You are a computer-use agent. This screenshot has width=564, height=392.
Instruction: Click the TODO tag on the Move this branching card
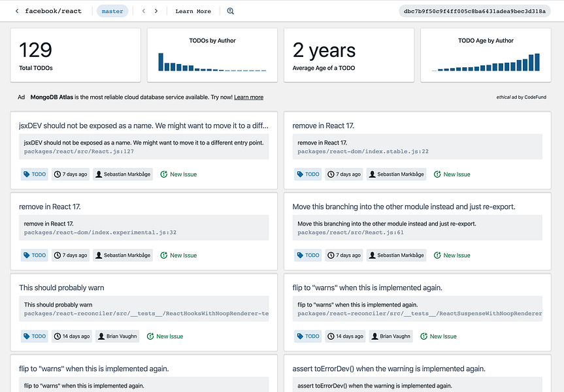[x=308, y=255]
